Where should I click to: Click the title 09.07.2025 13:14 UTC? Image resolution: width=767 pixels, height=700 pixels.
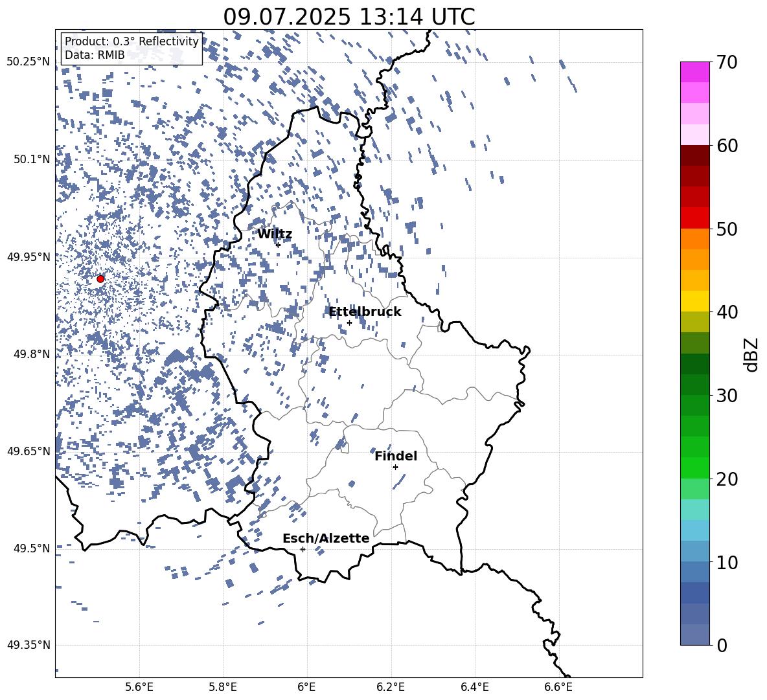tap(349, 17)
